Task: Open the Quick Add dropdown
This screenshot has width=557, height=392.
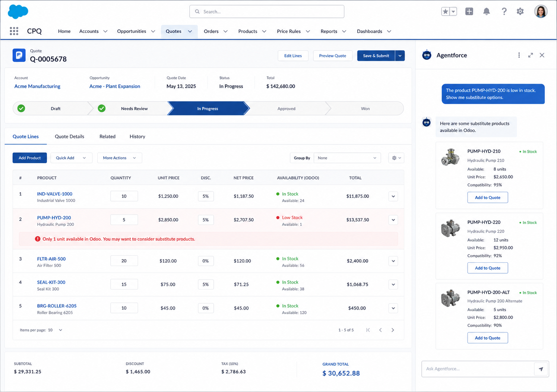Action: (71, 158)
